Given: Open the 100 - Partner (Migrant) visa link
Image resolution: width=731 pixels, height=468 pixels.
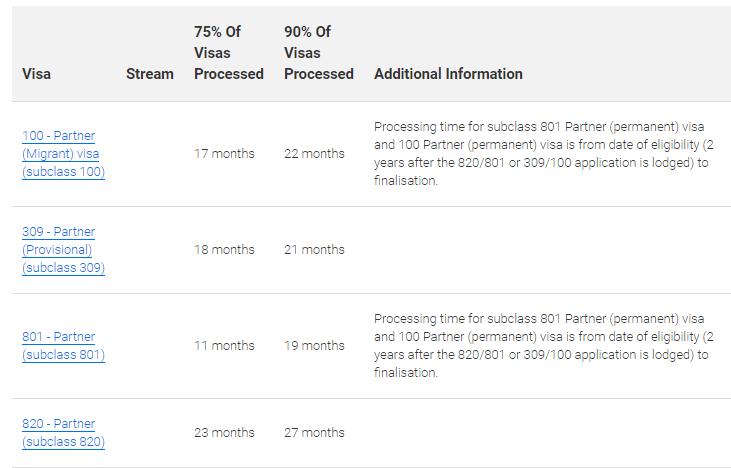Looking at the screenshot, I should 63,154.
